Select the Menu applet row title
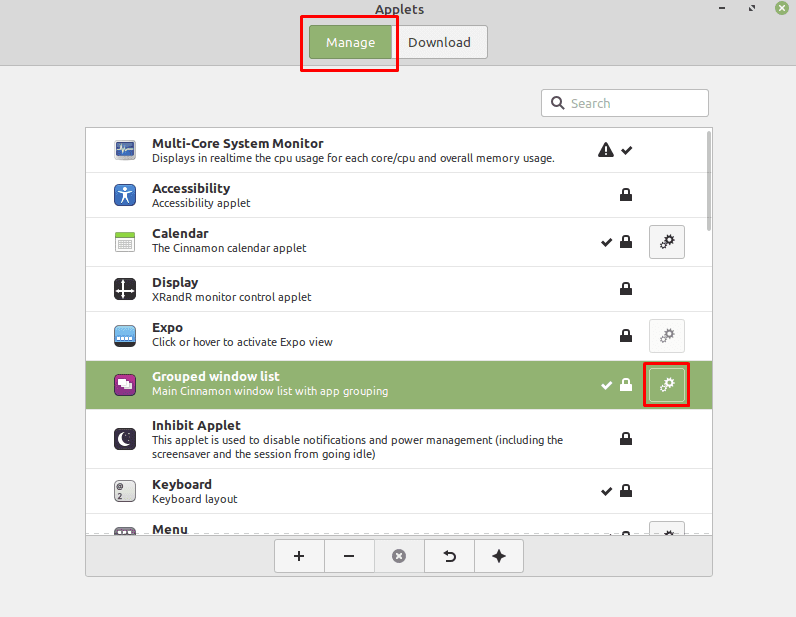The width and height of the screenshot is (796, 617). (170, 529)
